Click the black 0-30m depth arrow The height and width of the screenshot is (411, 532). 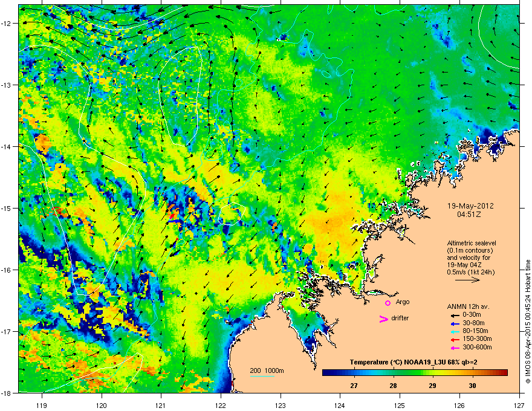tap(455, 315)
